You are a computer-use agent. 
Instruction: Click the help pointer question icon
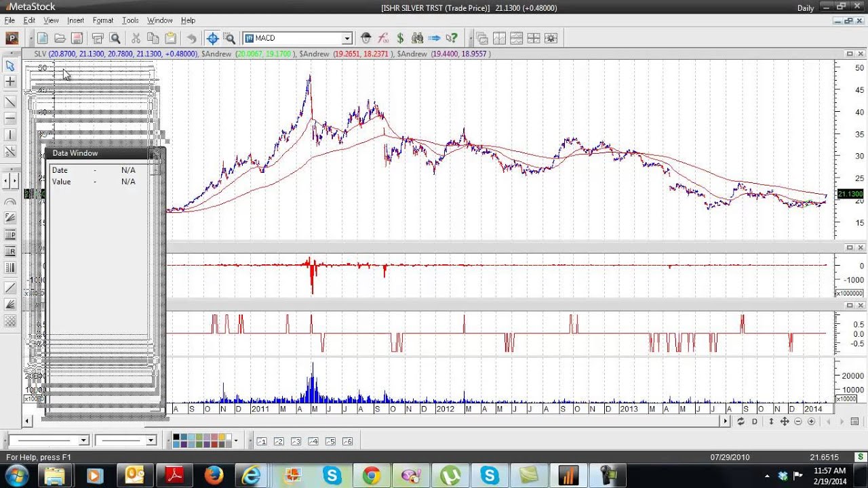[x=452, y=39]
